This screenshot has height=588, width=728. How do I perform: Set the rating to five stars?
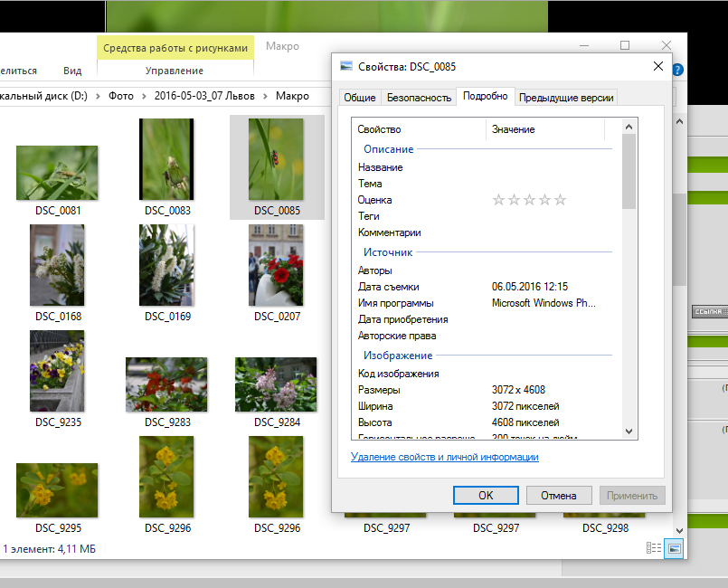561,200
